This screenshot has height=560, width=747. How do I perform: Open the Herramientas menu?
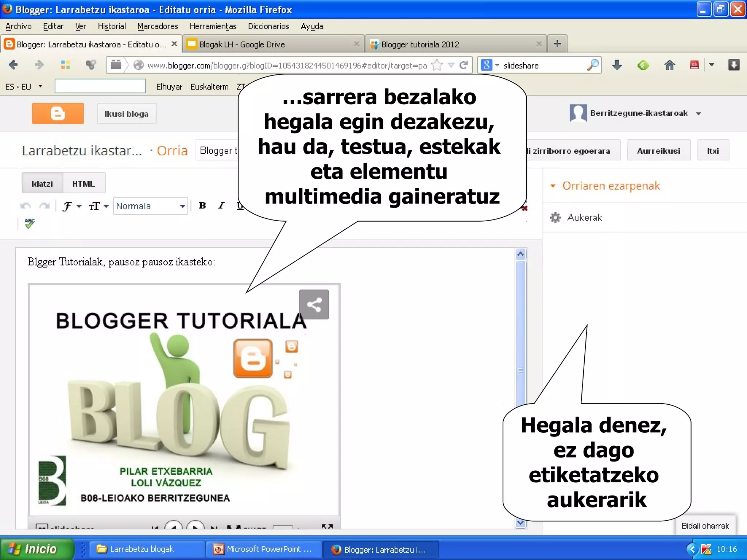click(x=213, y=26)
